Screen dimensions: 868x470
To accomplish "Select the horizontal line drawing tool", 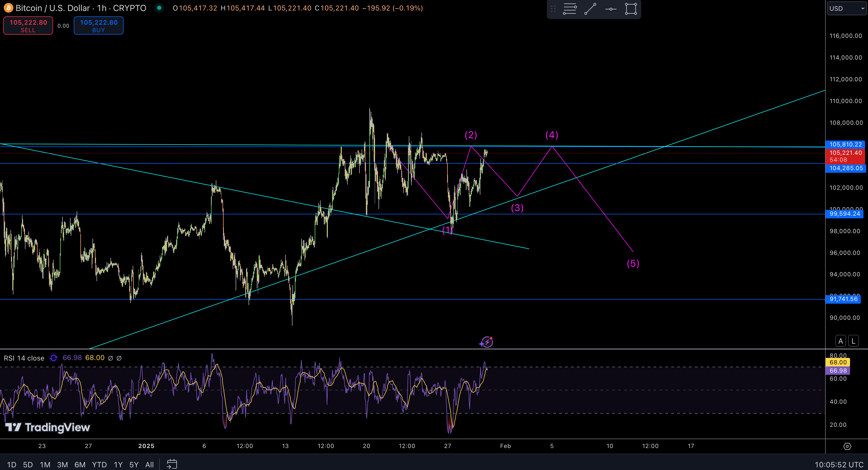I will 611,9.
